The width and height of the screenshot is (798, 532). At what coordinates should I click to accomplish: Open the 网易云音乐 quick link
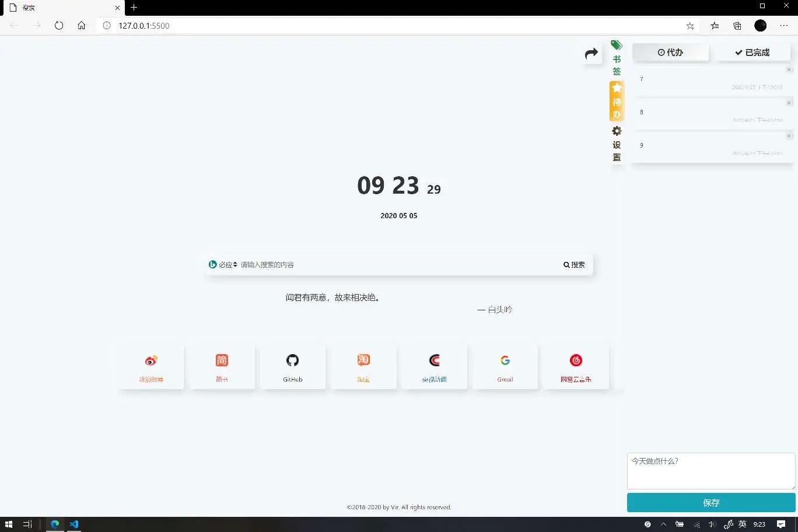click(x=575, y=366)
